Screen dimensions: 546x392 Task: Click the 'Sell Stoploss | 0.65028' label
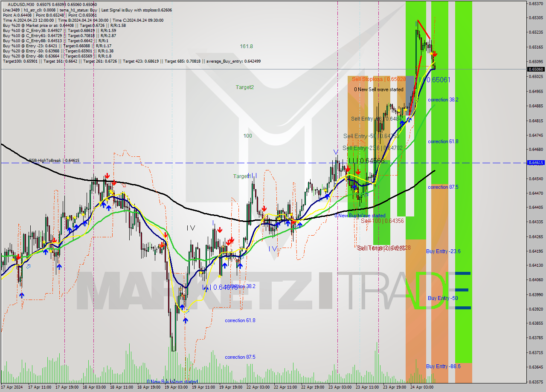tap(379, 79)
